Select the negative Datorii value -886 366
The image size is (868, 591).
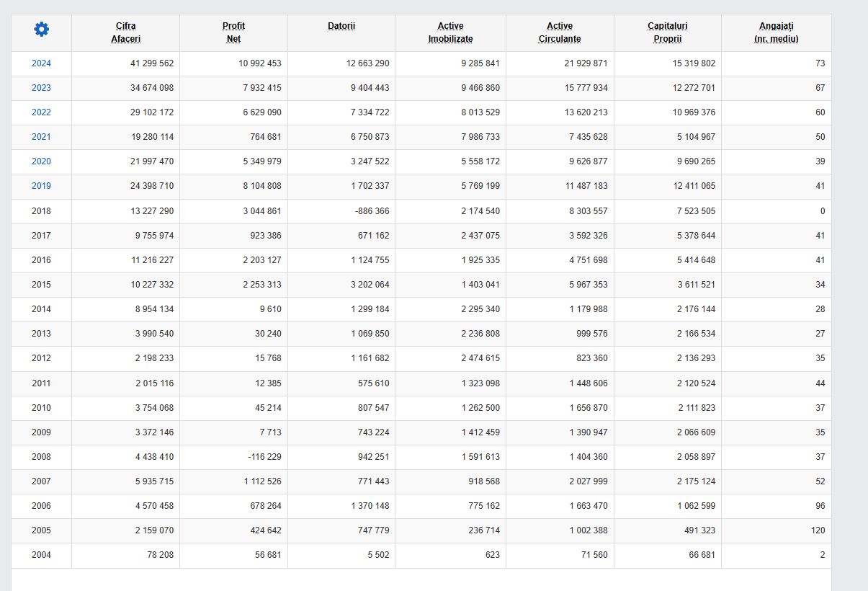[x=370, y=211]
